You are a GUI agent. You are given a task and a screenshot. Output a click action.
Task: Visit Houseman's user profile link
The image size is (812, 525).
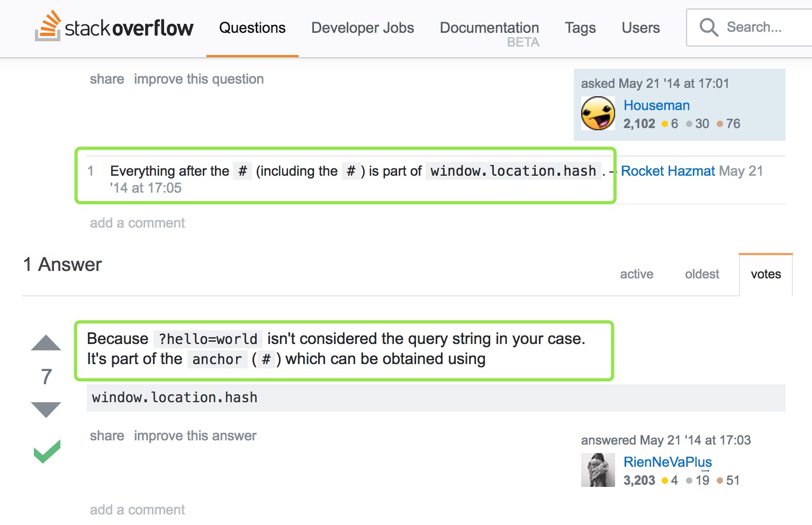pos(656,105)
